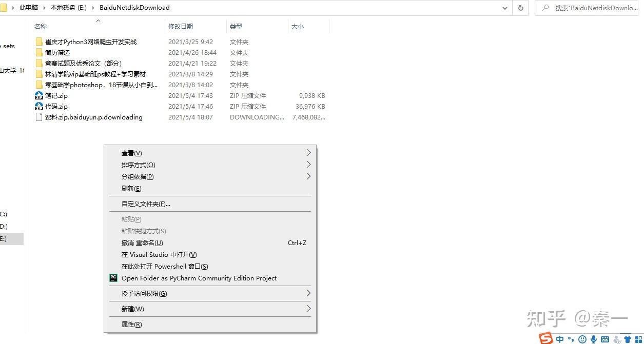Toggle punctuation mode in Sogou toolbar
644x344 pixels.
tap(571, 339)
